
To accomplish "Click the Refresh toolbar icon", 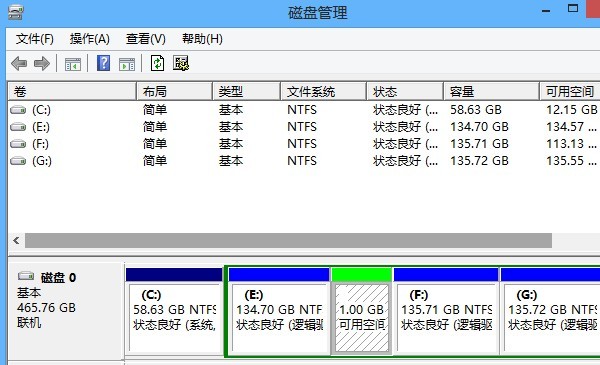I will click(157, 63).
